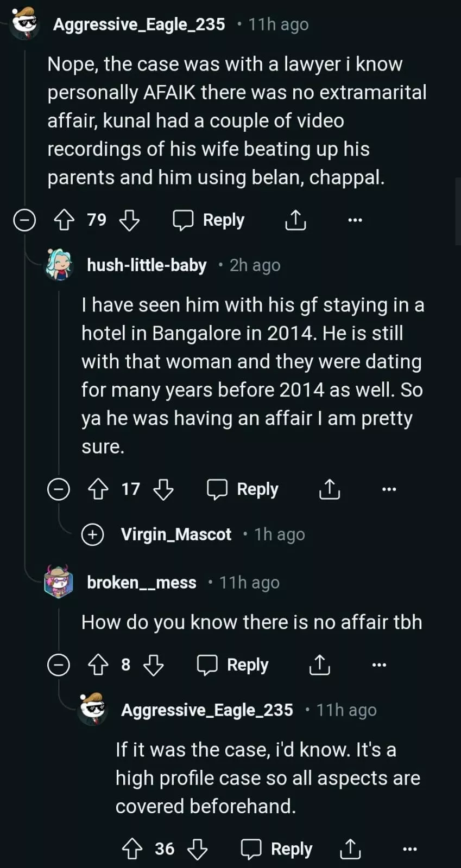Downvote the comment with 79 votes

(129, 220)
